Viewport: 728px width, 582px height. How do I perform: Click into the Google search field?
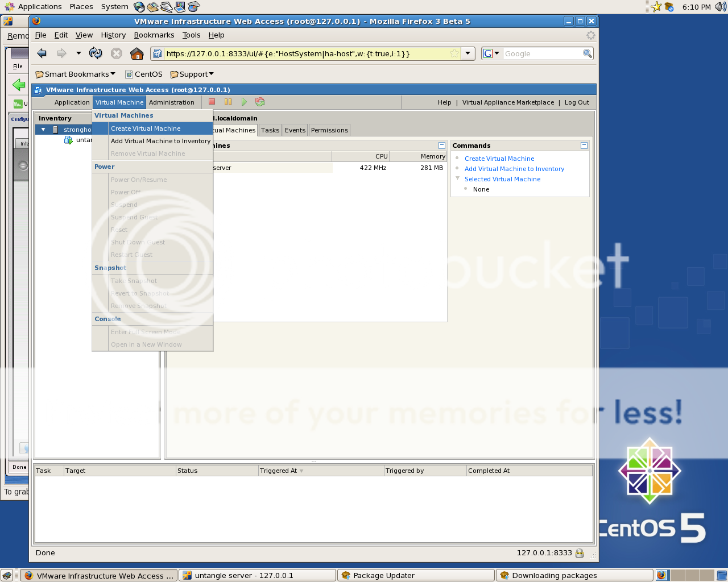pos(542,53)
